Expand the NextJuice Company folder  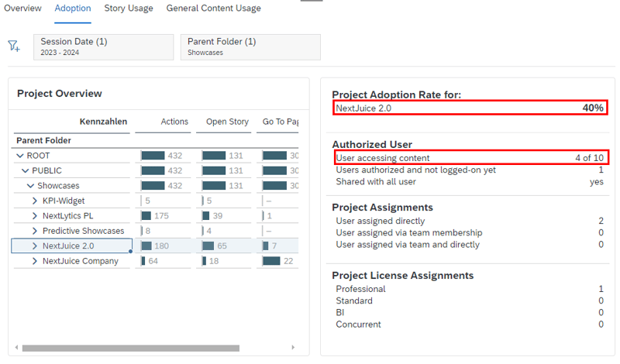tap(35, 261)
